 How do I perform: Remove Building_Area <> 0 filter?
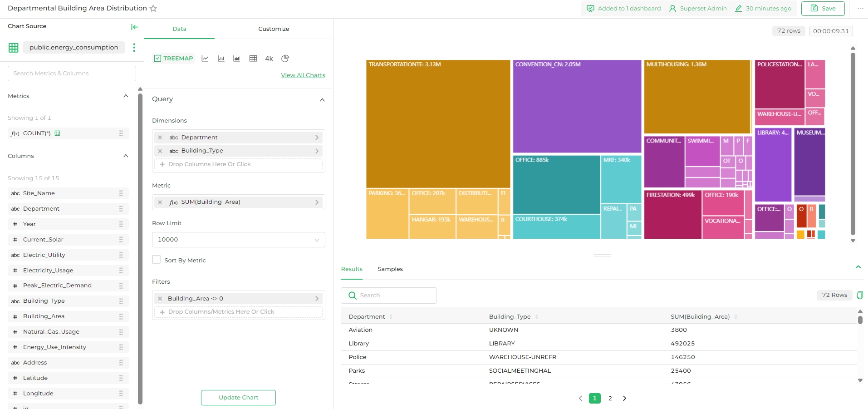(x=160, y=299)
